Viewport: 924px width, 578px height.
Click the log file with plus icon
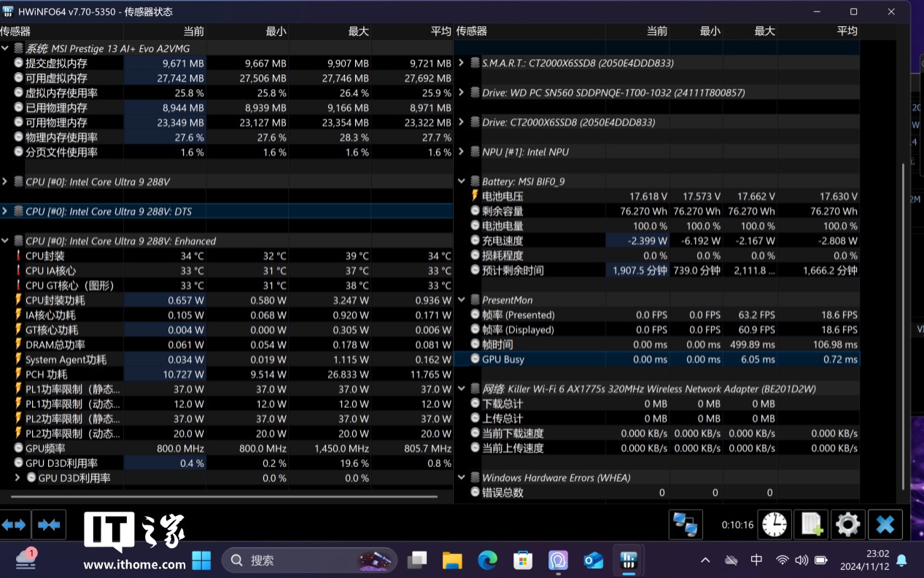coord(811,524)
